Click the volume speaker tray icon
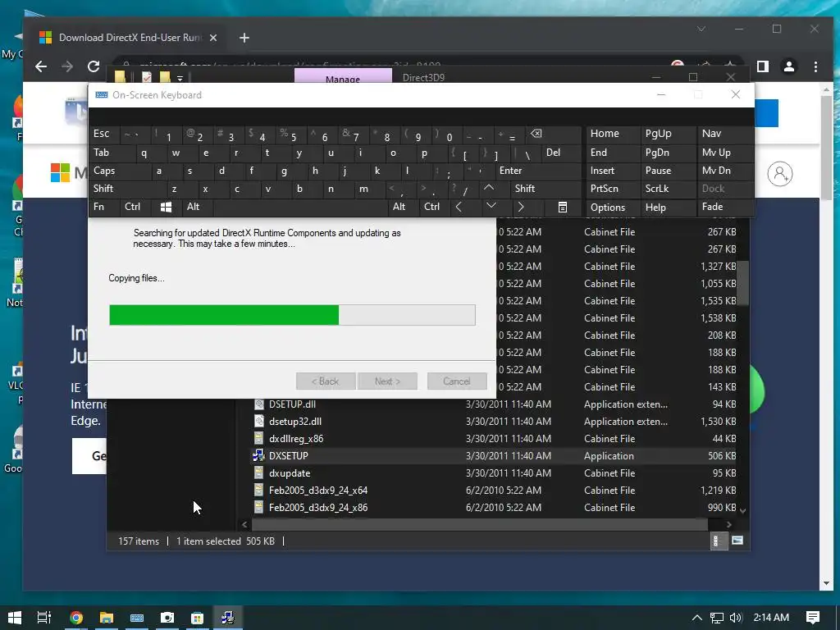Viewport: 840px width, 630px height. click(x=736, y=618)
